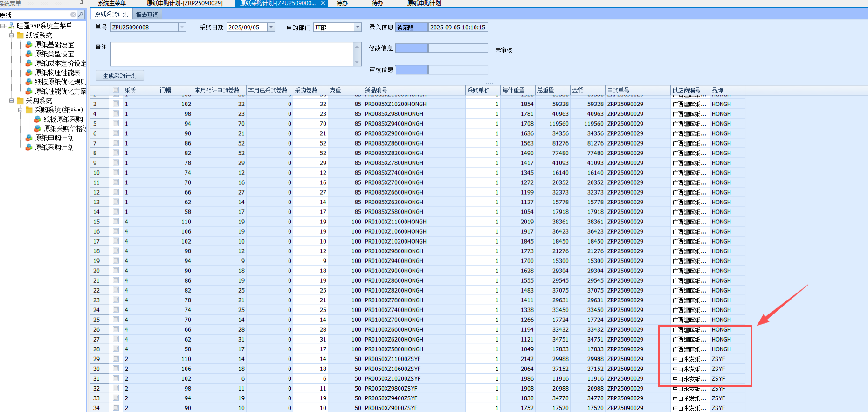Collapse the 采购系统(纸料A) tree node
868x412 pixels.
[x=21, y=110]
